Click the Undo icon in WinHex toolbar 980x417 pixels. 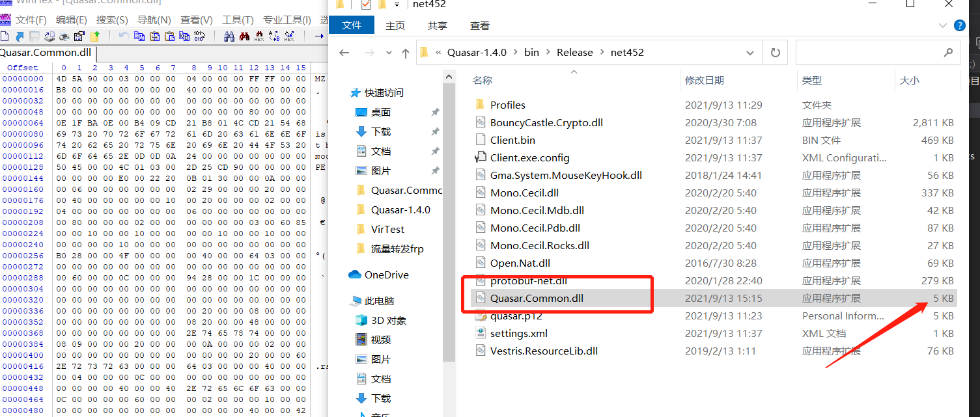(124, 36)
